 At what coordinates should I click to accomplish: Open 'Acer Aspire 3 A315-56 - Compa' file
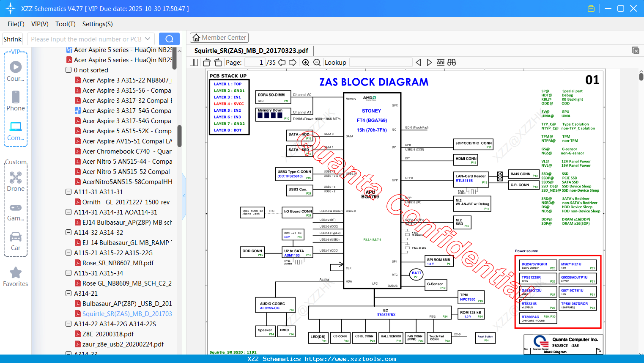[123, 91]
